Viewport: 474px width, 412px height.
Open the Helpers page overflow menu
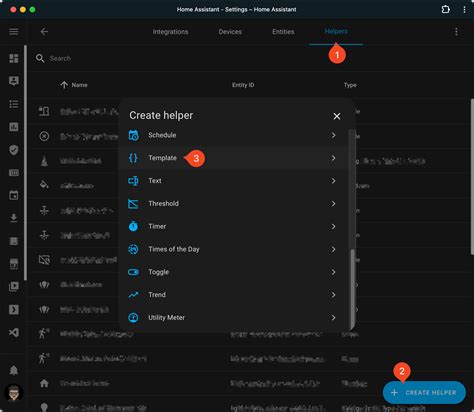[x=456, y=32]
